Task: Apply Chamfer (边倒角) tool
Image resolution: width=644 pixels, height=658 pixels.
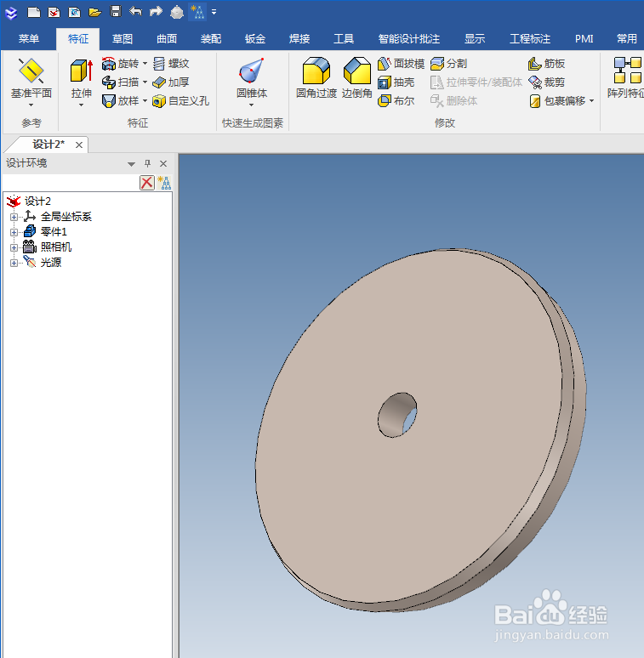Action: [356, 78]
